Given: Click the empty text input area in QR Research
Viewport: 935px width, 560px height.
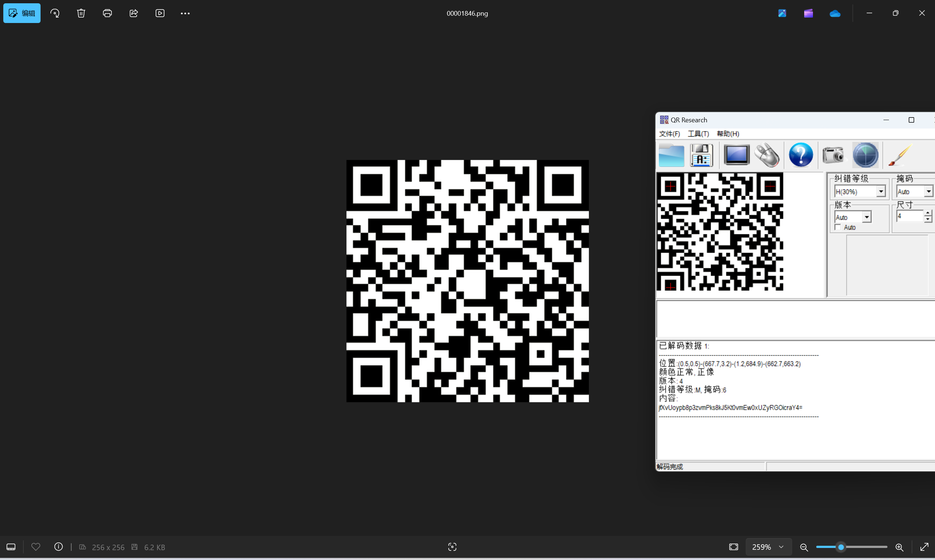Looking at the screenshot, I should click(796, 319).
